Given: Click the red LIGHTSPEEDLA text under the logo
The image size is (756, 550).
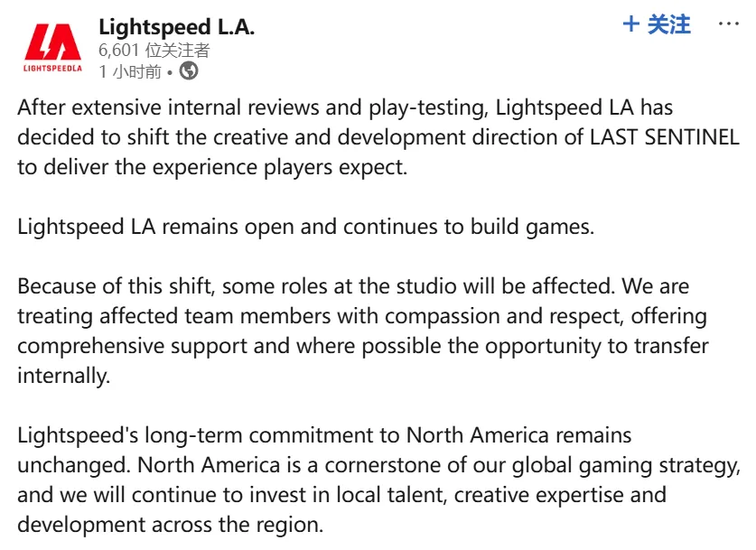Looking at the screenshot, I should (x=52, y=69).
